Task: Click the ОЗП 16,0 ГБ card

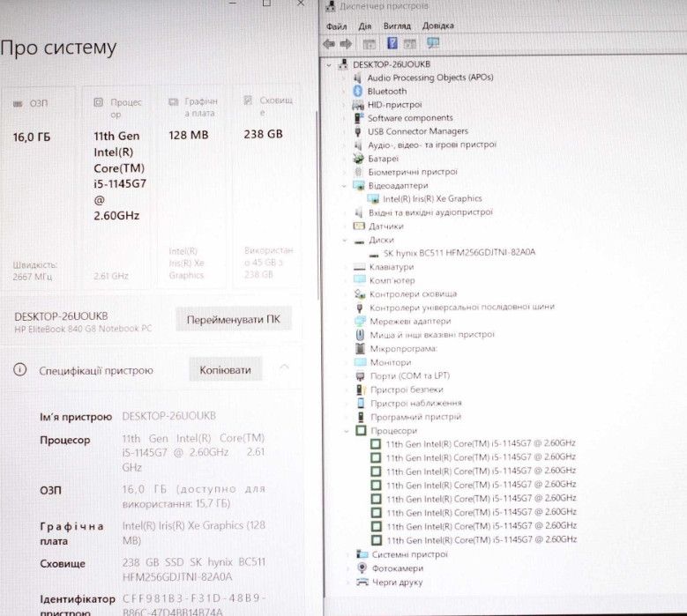Action: (x=39, y=189)
